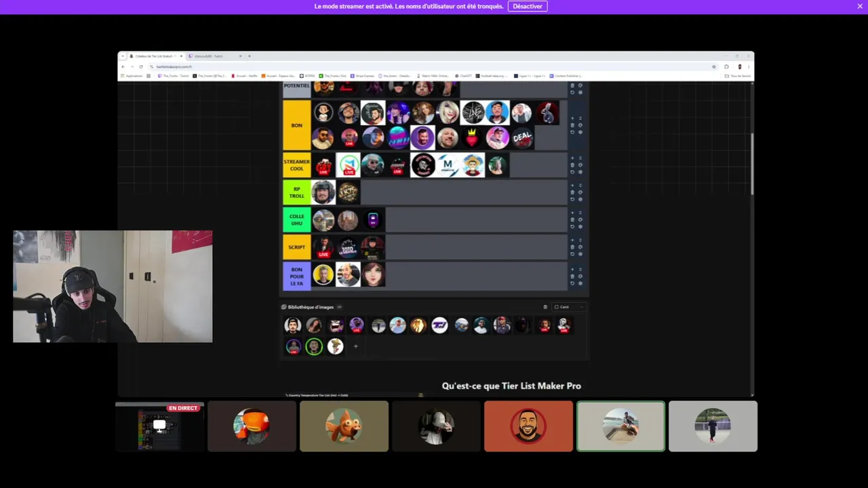This screenshot has width=868, height=488.
Task: Open the Carré shape dropdown
Action: [x=568, y=307]
